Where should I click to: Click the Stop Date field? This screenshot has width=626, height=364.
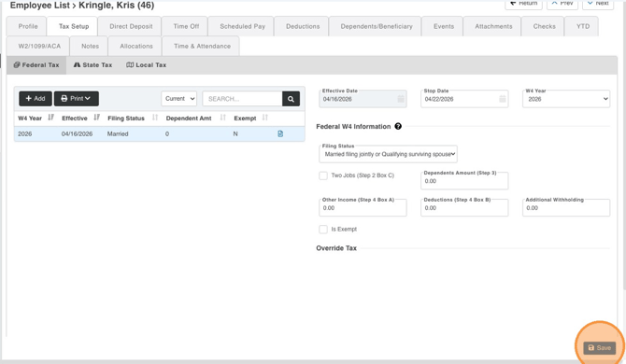(x=464, y=99)
